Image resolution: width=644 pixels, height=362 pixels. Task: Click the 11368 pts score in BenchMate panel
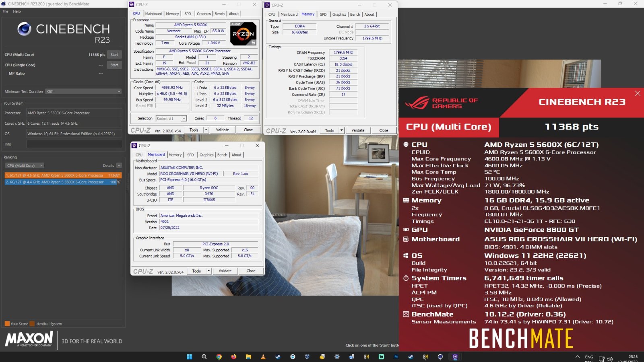pos(572,127)
